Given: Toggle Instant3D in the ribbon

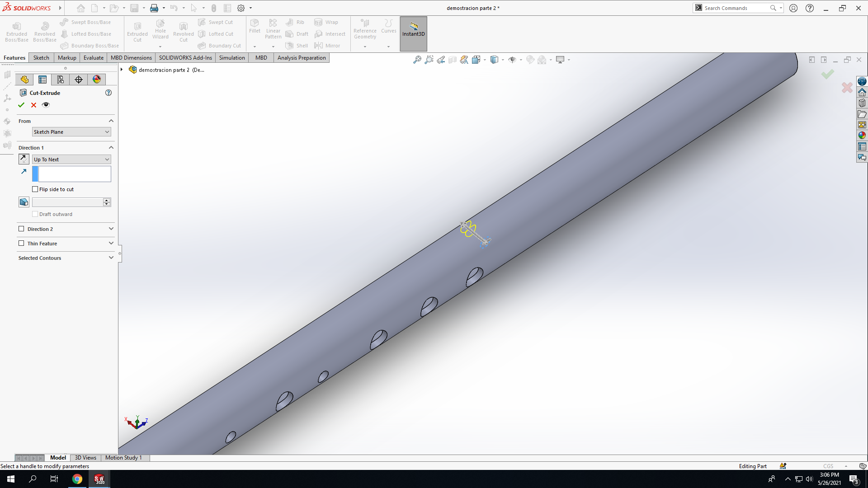Looking at the screenshot, I should pos(413,34).
